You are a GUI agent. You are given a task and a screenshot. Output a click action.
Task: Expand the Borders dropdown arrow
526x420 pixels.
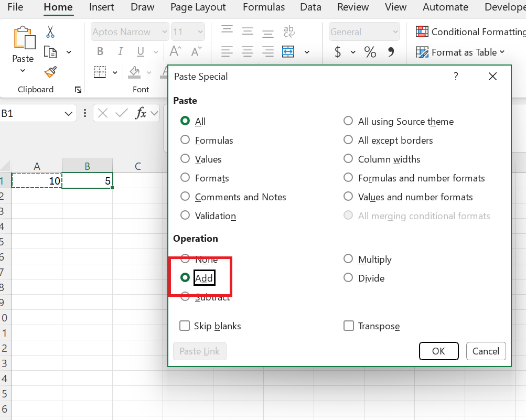(x=115, y=72)
